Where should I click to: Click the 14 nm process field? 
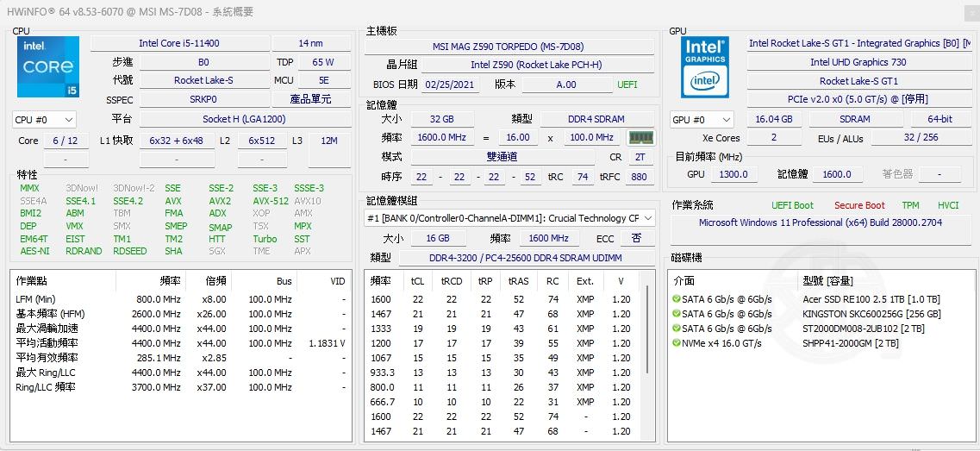[310, 43]
